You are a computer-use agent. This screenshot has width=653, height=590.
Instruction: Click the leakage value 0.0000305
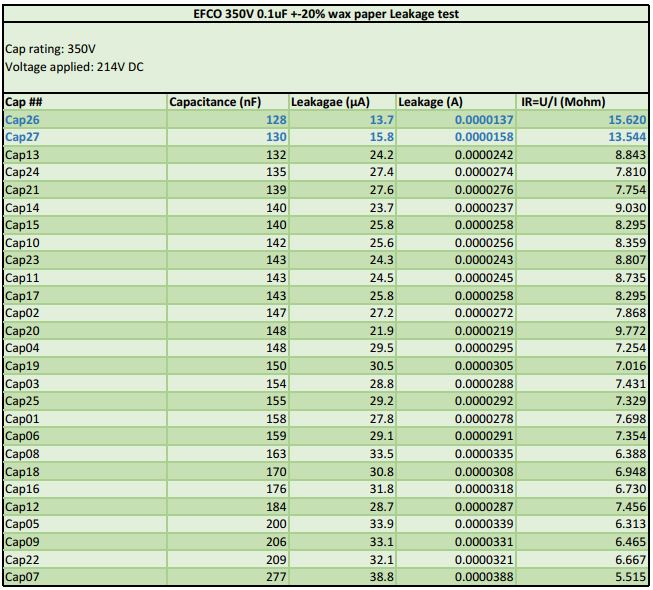tap(484, 366)
